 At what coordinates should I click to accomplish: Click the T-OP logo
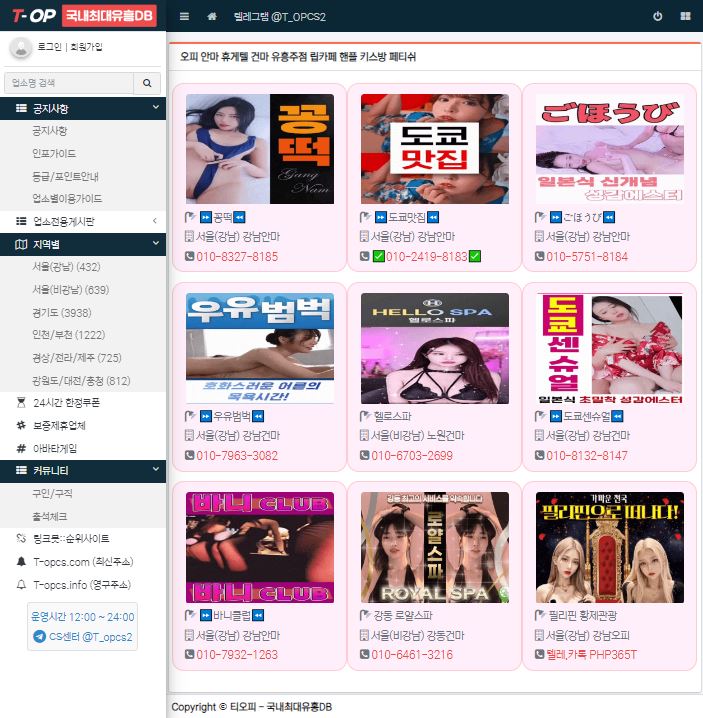(33, 16)
